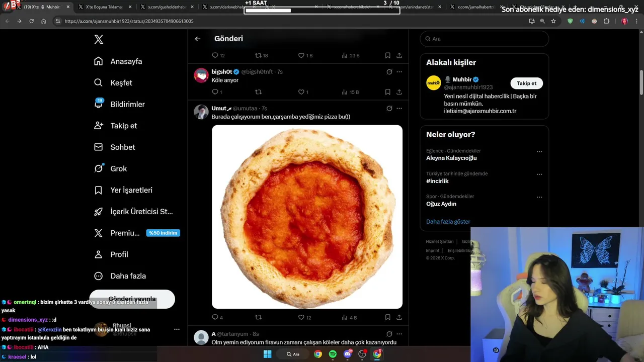This screenshot has height=362, width=644.
Task: Open Anasayfa from the sidebar
Action: click(118, 61)
